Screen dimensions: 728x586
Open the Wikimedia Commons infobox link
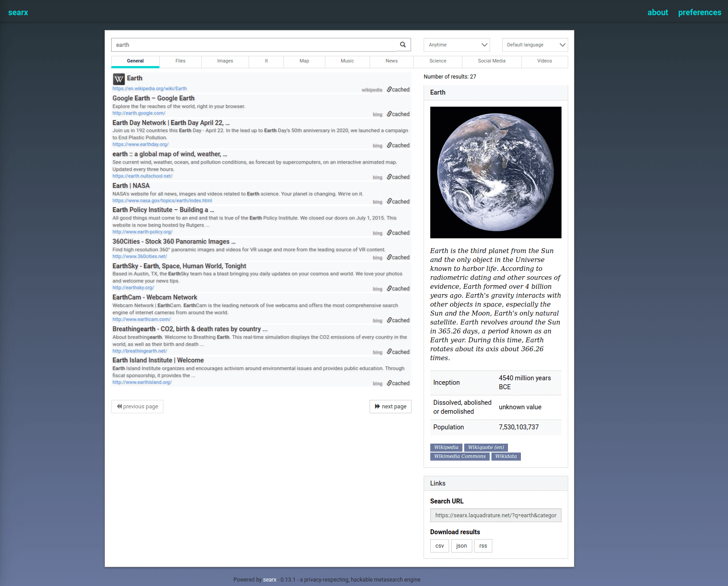(460, 457)
